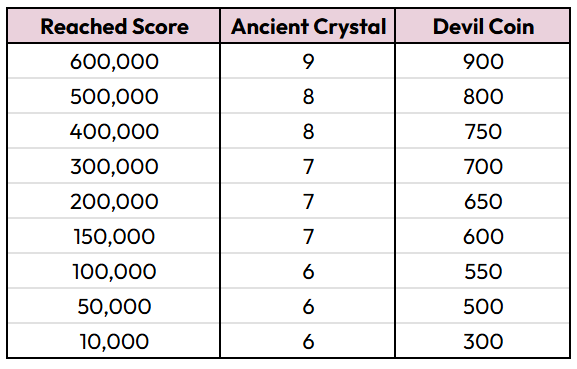
Task: Click the Ancient Crystal column header
Action: [308, 26]
